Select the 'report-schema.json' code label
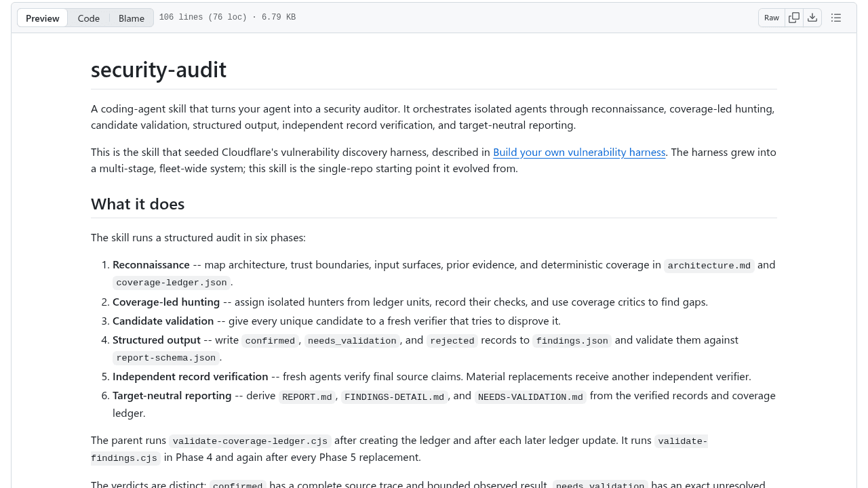868x488 pixels. 166,358
